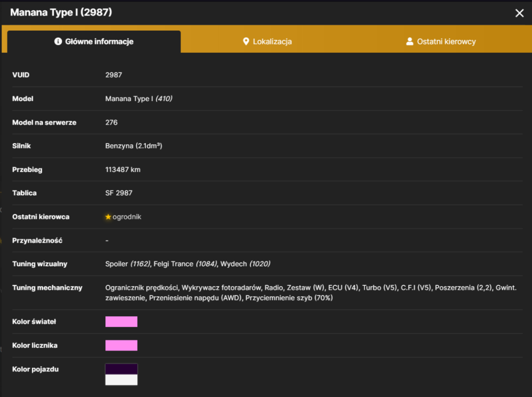Switch to the Ostatni kierowcy tab
The height and width of the screenshot is (397, 532).
coord(440,42)
